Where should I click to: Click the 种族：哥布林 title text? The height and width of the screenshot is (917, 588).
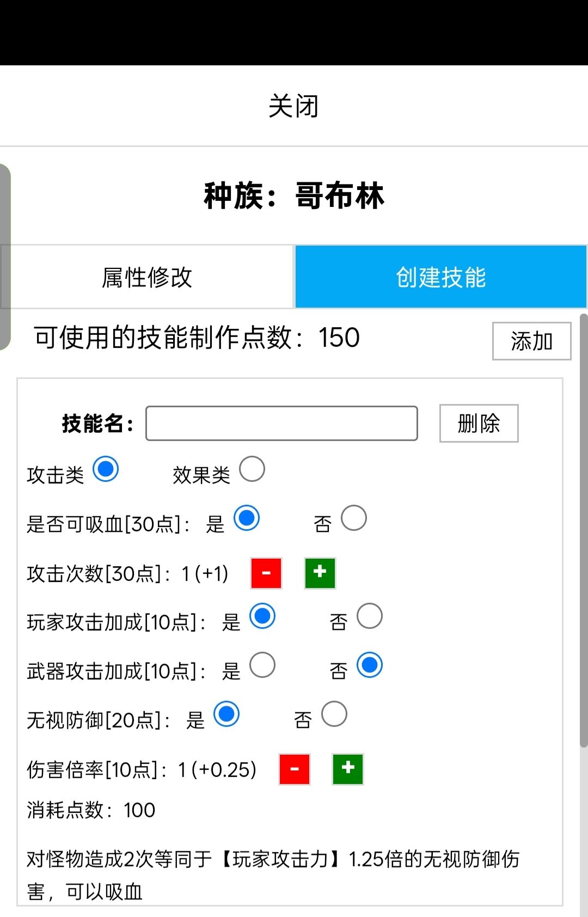(294, 197)
